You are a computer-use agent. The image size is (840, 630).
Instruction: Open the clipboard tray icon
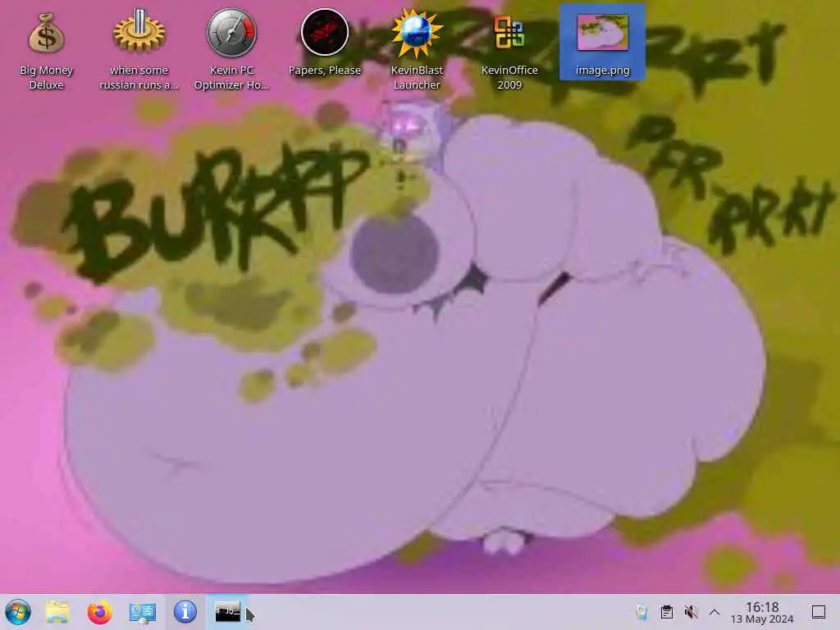666,612
